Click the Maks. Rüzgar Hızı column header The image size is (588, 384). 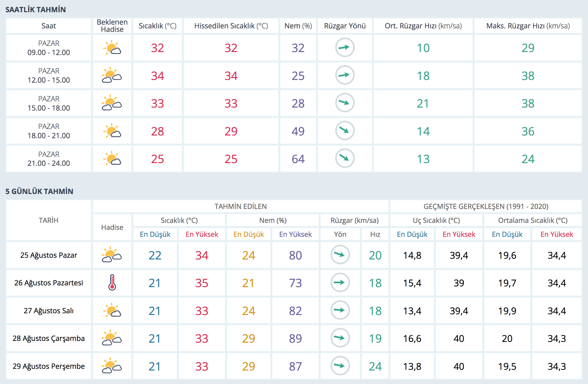528,26
